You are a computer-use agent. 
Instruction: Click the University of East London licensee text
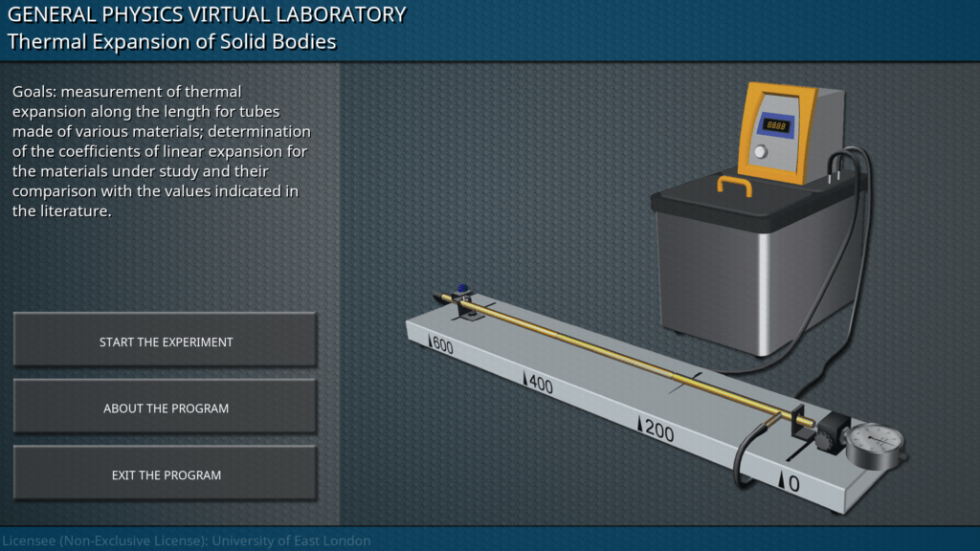pos(186,540)
